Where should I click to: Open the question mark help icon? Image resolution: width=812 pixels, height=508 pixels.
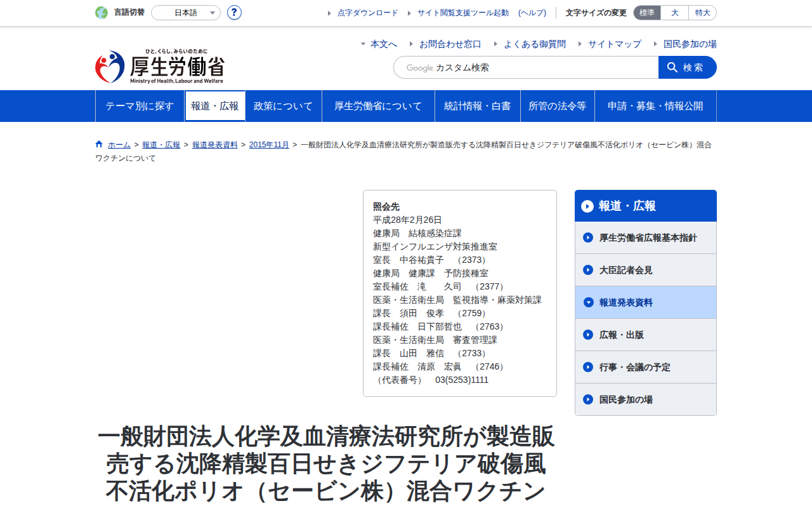[234, 13]
